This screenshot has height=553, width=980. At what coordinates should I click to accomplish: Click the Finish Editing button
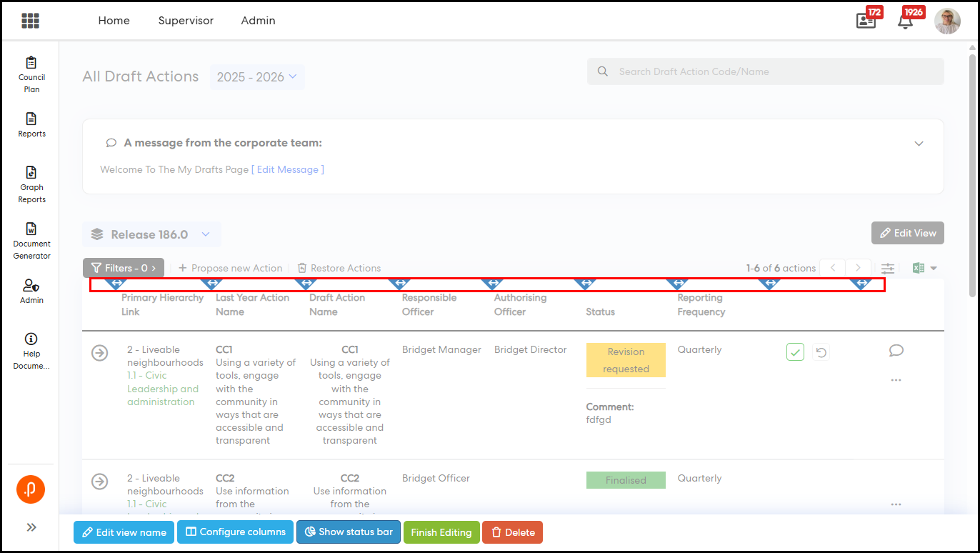point(441,532)
